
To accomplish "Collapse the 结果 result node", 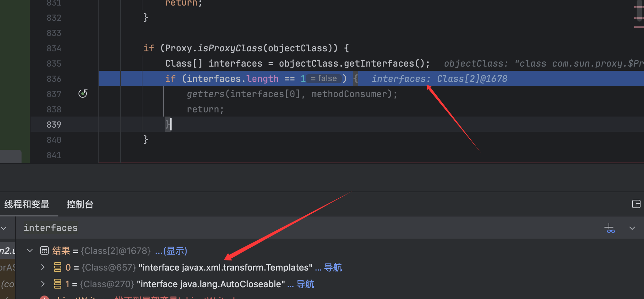I will (30, 250).
